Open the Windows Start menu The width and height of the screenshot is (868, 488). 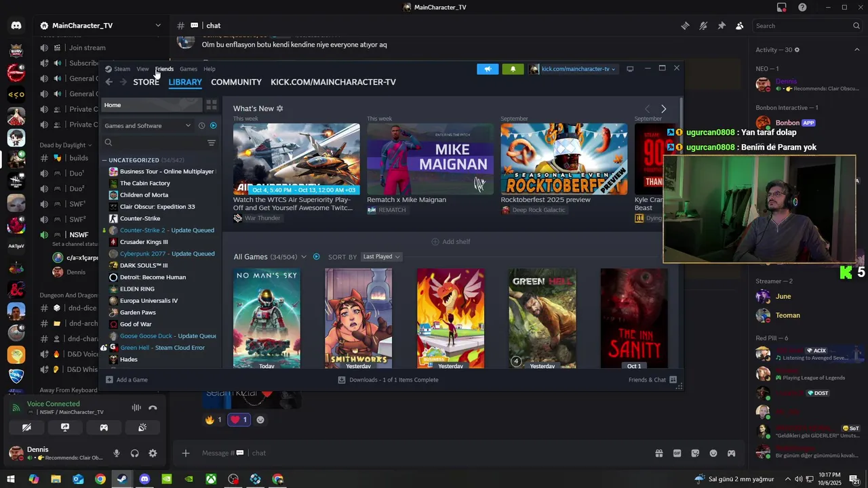point(11,479)
